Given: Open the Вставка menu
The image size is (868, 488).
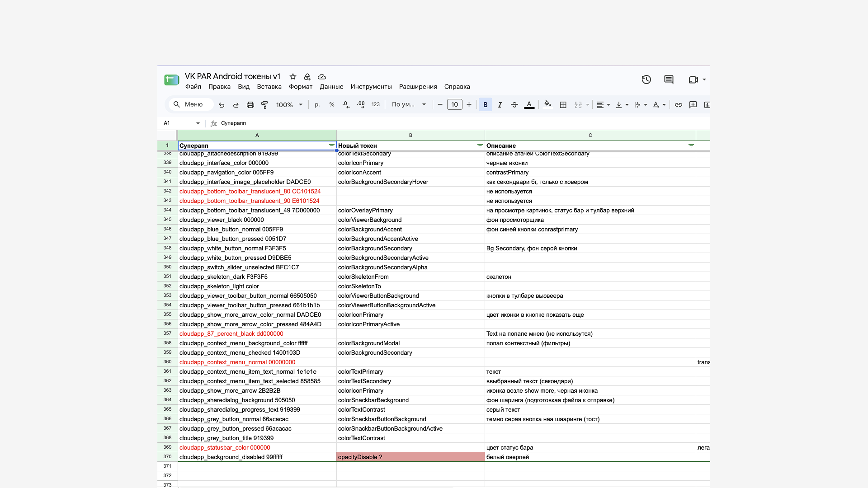Looking at the screenshot, I should click(269, 87).
